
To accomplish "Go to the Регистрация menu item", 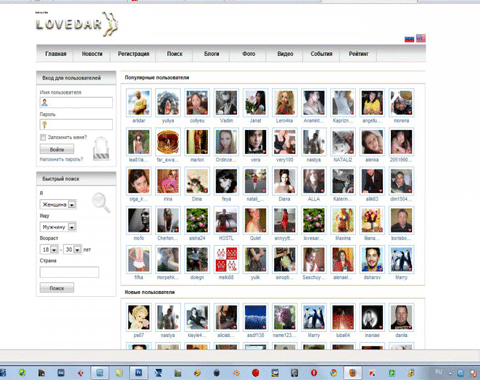I will tap(133, 54).
